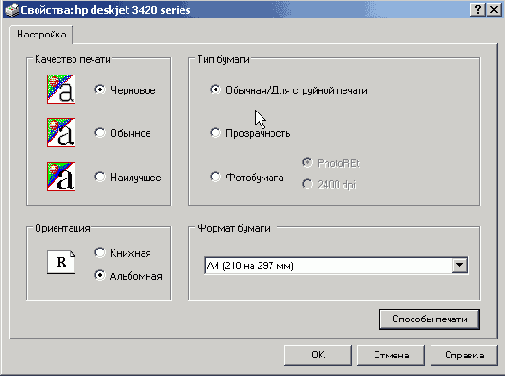Screen dimensions: 505x376
Task: Click the Отмена cancel button
Action: 391,355
